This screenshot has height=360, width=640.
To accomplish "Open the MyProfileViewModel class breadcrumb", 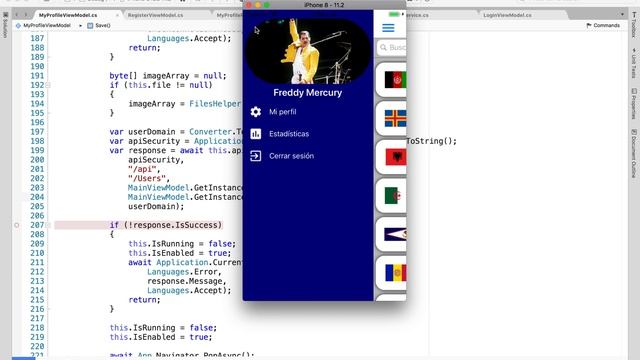I will point(43,25).
